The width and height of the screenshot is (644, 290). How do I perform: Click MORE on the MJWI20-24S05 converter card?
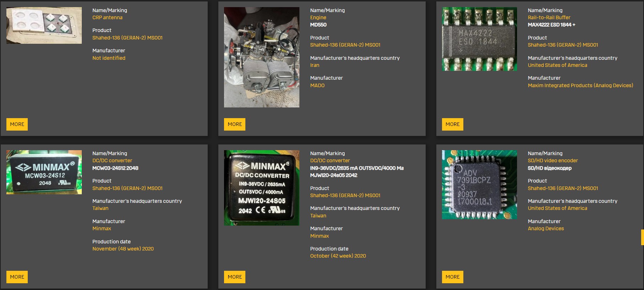(x=235, y=277)
